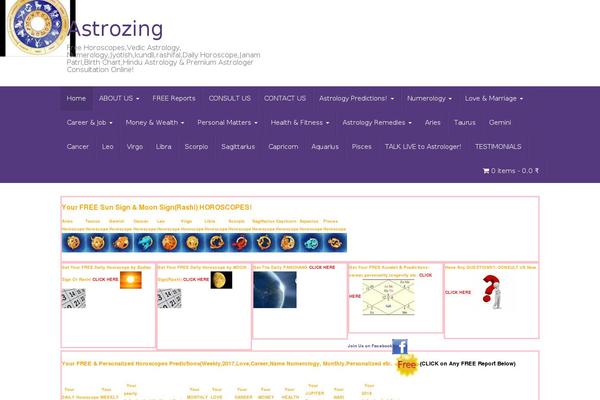Click the Taurus zodiac image icon
Screen dimensions: 600x400
(x=97, y=242)
